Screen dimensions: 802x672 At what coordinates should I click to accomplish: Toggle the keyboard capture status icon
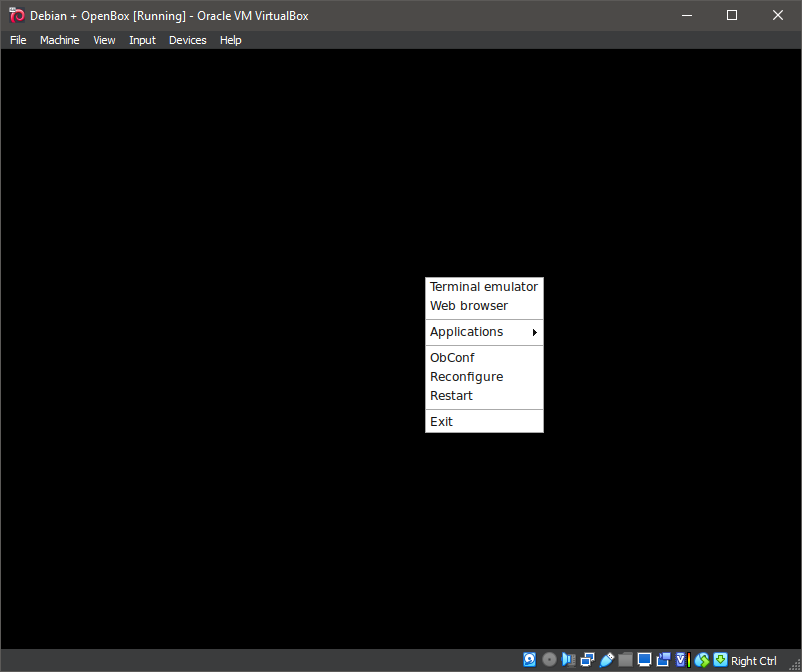click(720, 660)
